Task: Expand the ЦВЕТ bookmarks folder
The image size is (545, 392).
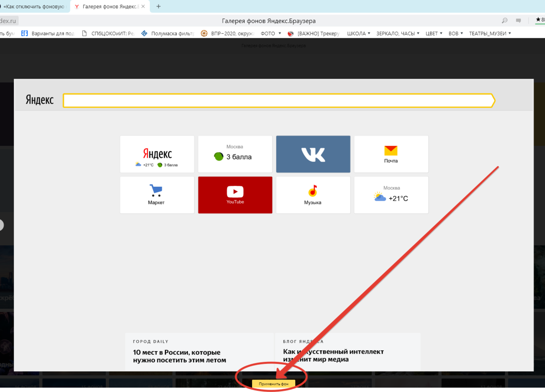Action: coord(434,33)
